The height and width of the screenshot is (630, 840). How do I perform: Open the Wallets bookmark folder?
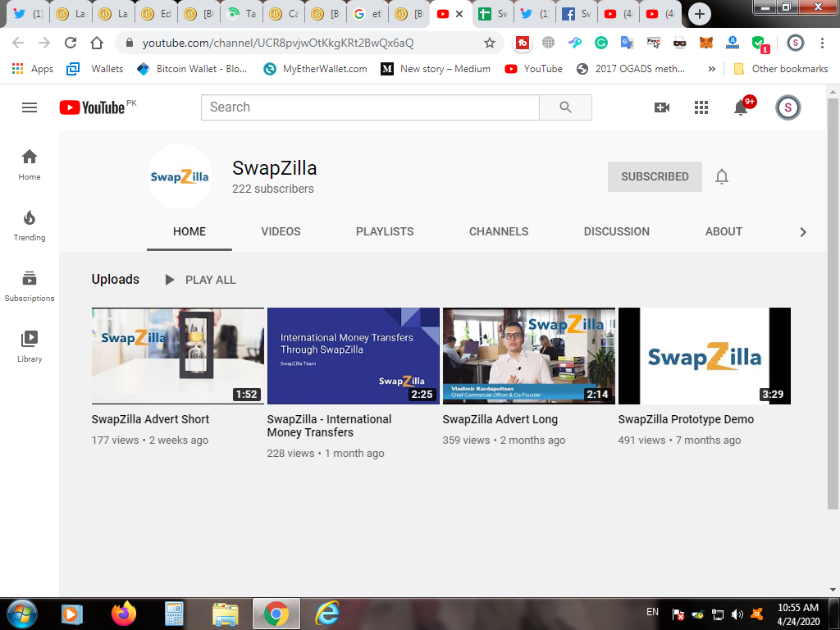(95, 69)
